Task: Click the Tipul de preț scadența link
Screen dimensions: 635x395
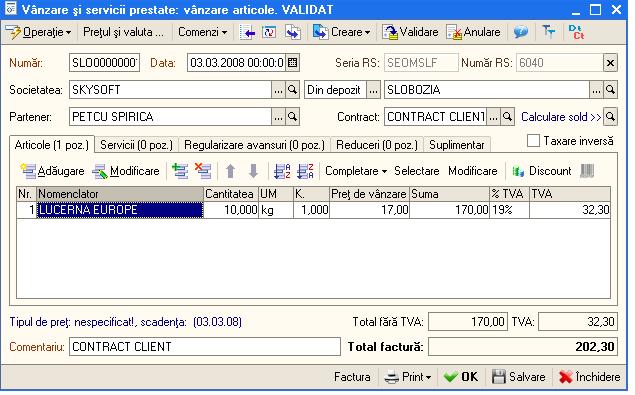Action: coord(126,322)
